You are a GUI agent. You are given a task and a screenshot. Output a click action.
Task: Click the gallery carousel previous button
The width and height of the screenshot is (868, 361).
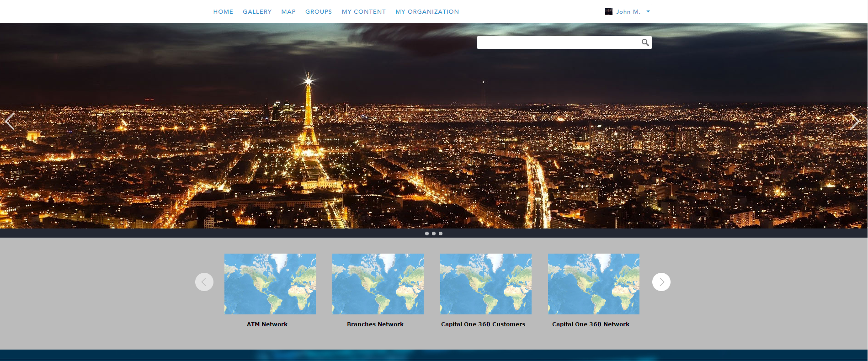tap(204, 282)
